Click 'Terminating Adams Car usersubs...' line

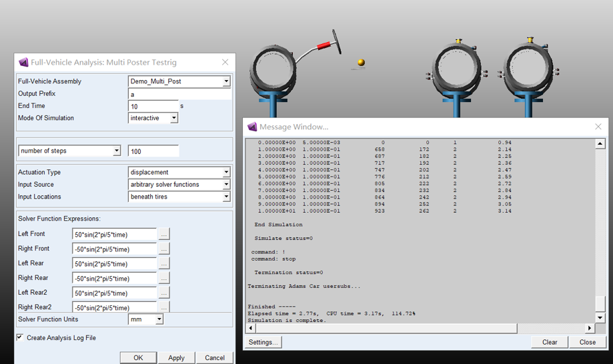[x=303, y=286]
